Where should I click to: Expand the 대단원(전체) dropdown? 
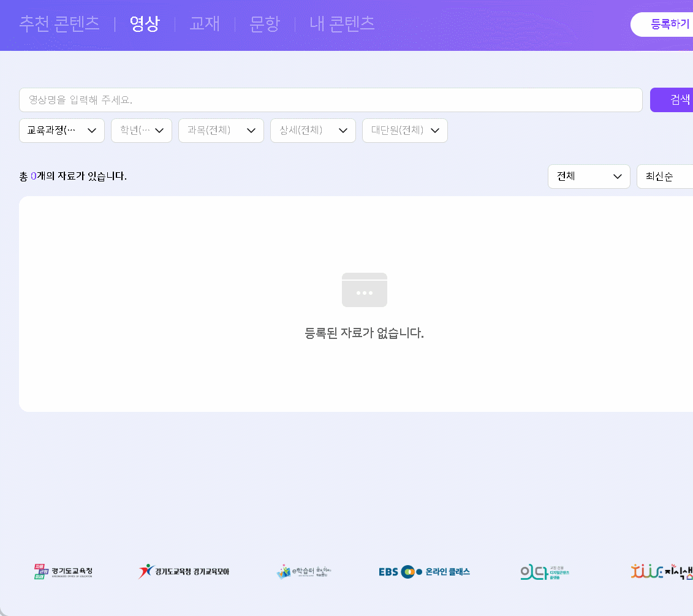point(405,131)
